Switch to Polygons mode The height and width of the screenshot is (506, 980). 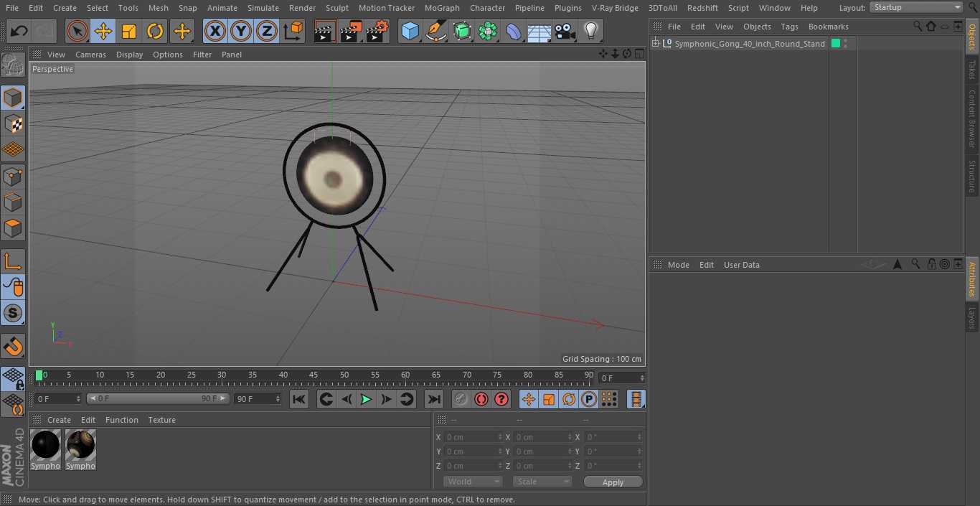13,229
